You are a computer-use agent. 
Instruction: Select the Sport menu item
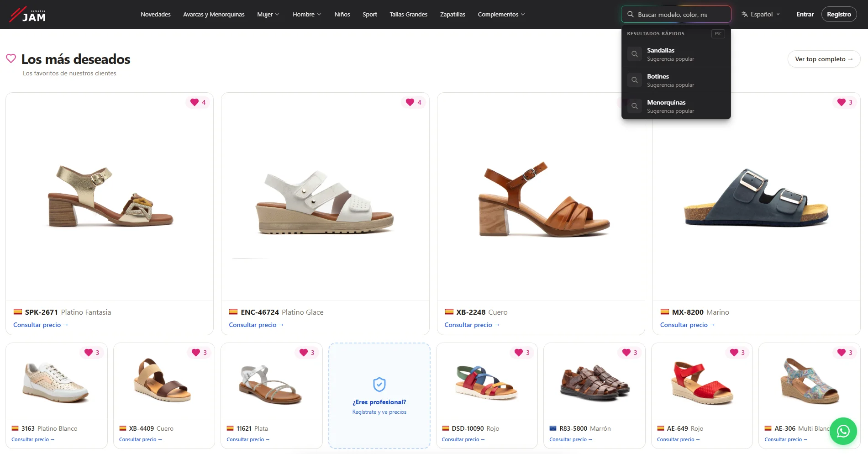pyautogui.click(x=370, y=14)
